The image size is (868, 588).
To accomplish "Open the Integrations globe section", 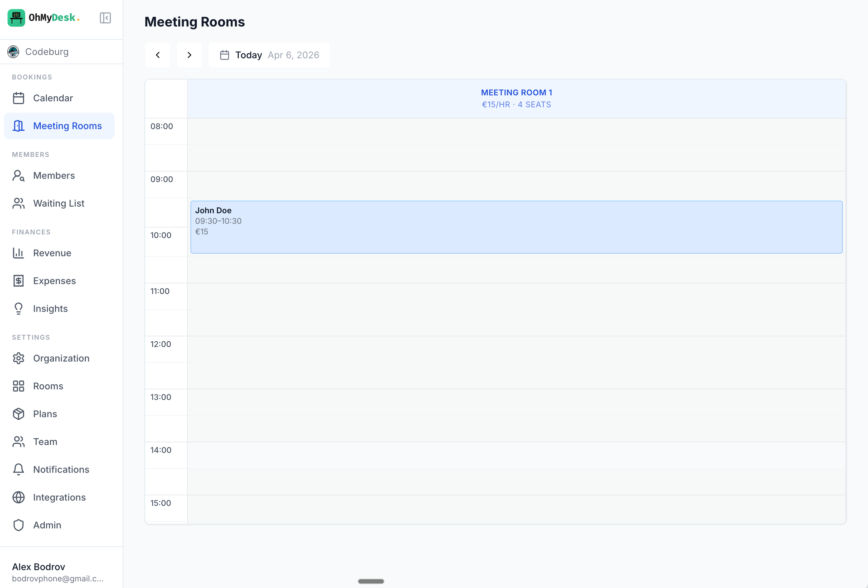I will click(59, 497).
